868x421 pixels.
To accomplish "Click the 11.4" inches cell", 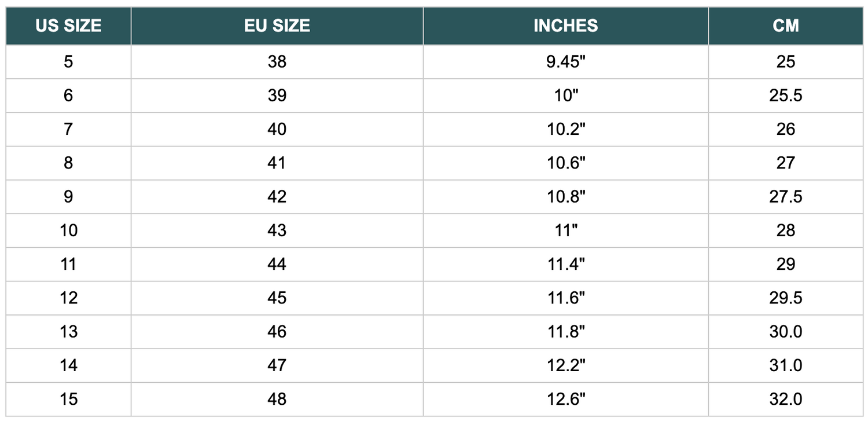I will tap(565, 264).
